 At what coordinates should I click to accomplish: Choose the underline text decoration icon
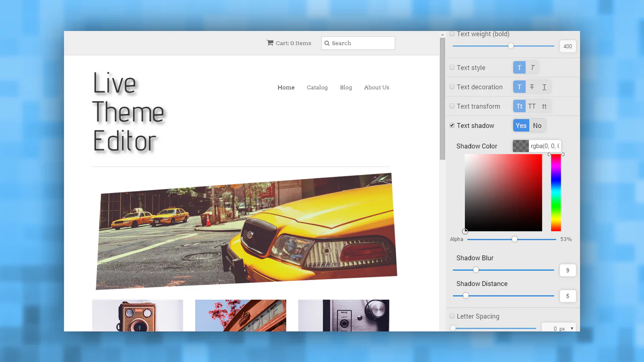coord(544,87)
